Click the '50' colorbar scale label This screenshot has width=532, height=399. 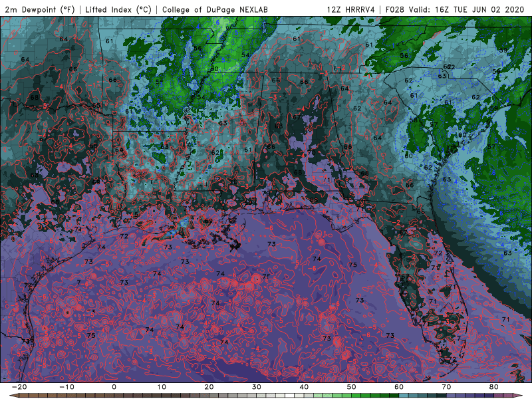point(352,387)
